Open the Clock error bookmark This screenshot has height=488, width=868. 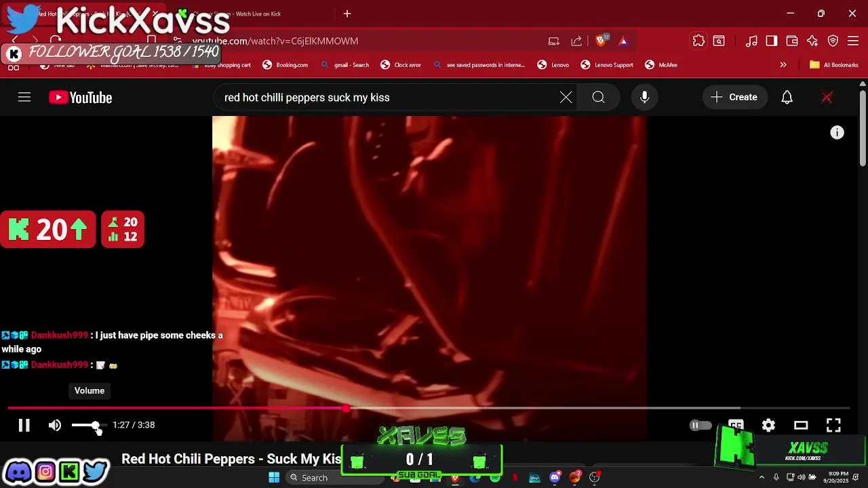(x=401, y=65)
